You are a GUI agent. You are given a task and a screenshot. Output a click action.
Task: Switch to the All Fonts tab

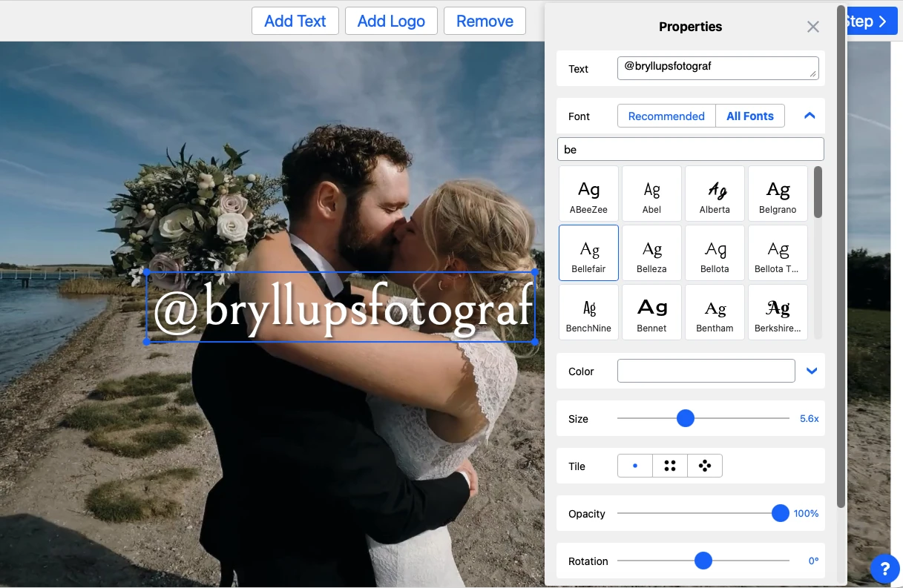750,116
